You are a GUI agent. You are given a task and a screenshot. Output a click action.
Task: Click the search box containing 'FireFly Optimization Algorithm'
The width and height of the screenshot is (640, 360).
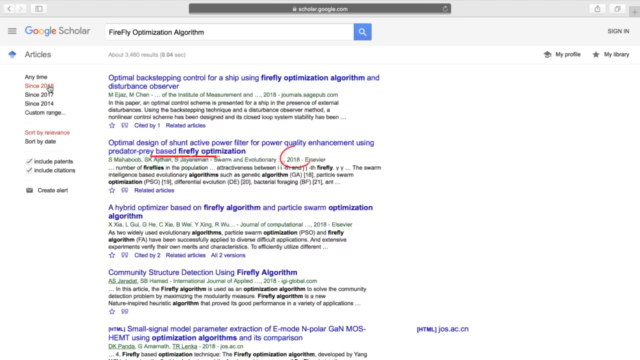(229, 32)
